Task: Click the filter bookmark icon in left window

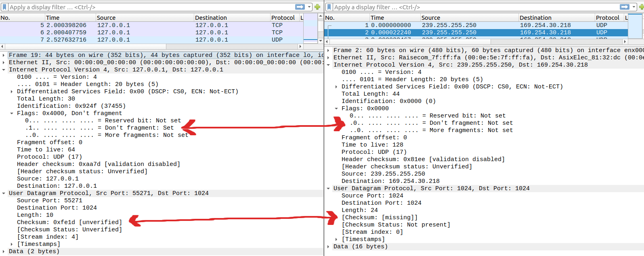Action: point(4,7)
